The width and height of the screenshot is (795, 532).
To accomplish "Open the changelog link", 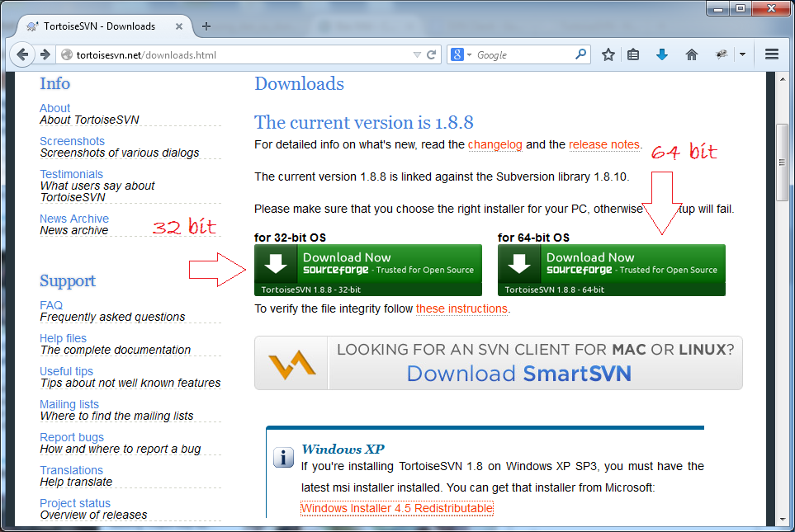I will [495, 145].
